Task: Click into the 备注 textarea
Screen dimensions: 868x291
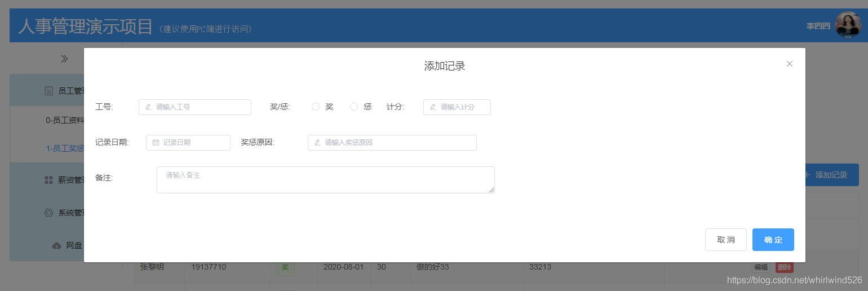Action: point(325,180)
